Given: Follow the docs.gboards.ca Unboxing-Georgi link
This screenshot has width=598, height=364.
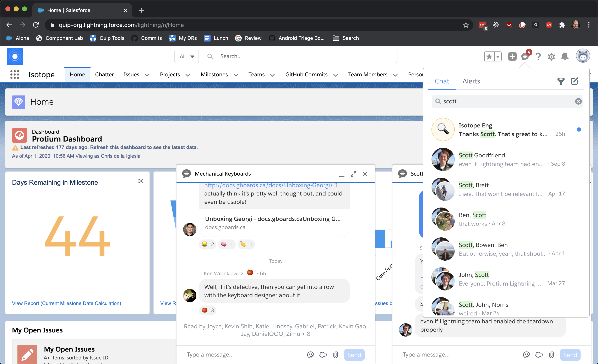Looking at the screenshot, I should (268, 185).
